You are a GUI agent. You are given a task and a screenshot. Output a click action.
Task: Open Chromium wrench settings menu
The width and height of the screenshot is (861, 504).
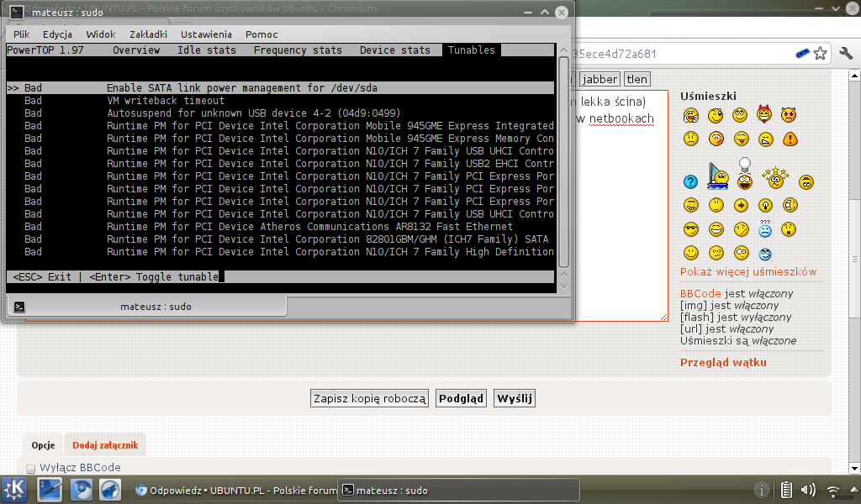pos(846,53)
